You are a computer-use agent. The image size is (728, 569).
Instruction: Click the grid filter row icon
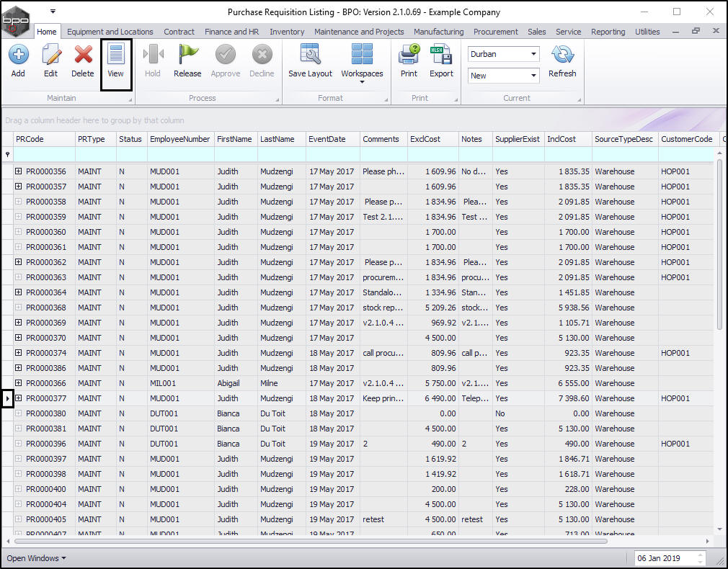pyautogui.click(x=7, y=155)
